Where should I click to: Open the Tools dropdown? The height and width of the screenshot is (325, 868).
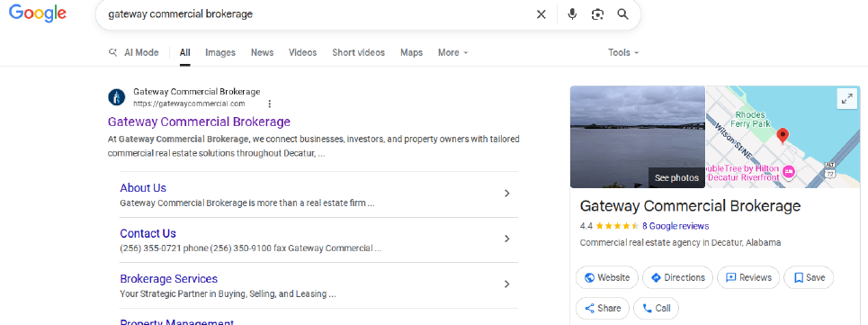tap(623, 52)
